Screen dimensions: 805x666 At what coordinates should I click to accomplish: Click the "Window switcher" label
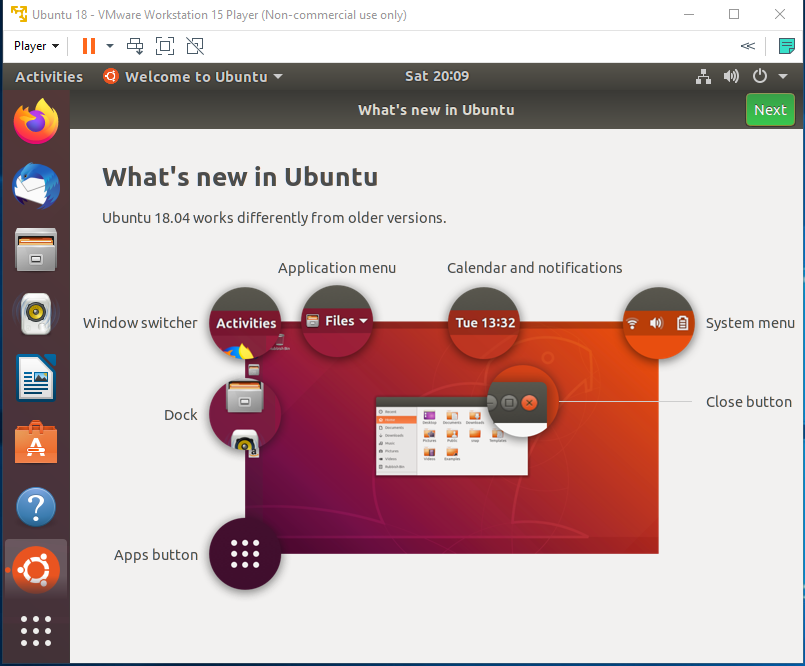tap(140, 323)
